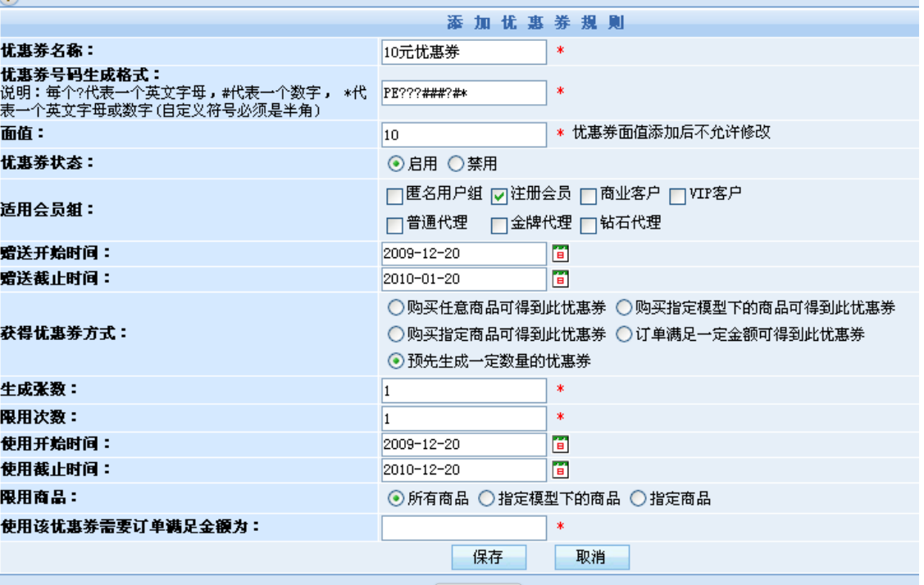924x585 pixels.
Task: Focus the 订单满足金额 input field
Action: (464, 528)
